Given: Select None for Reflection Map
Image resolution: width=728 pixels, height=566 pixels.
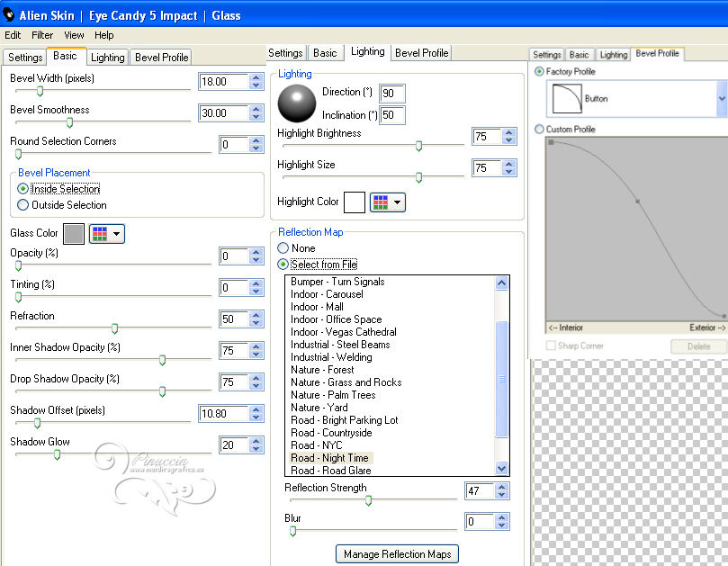Looking at the screenshot, I should click(x=283, y=248).
